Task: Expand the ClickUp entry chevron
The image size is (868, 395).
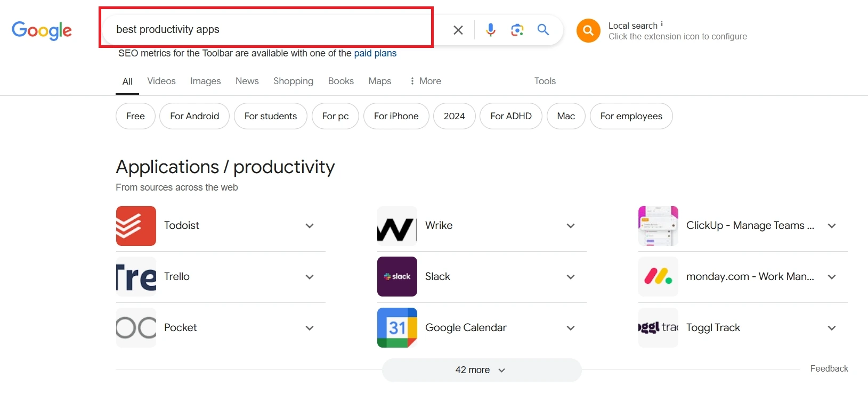Action: coord(832,226)
